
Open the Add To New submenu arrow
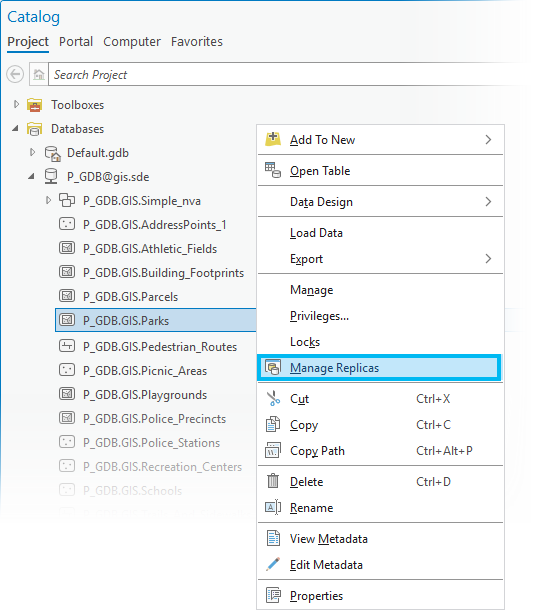click(x=488, y=139)
